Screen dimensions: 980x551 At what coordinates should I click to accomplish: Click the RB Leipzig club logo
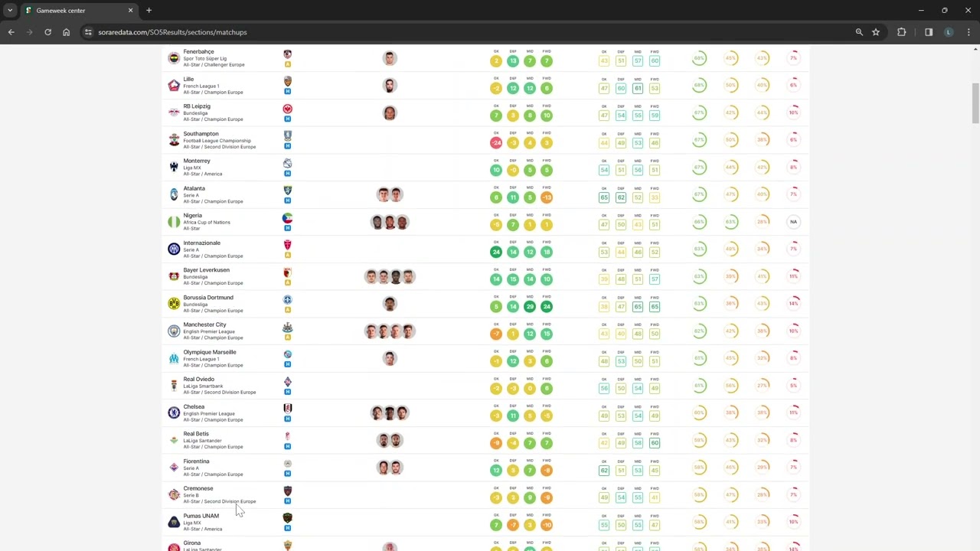tap(174, 112)
